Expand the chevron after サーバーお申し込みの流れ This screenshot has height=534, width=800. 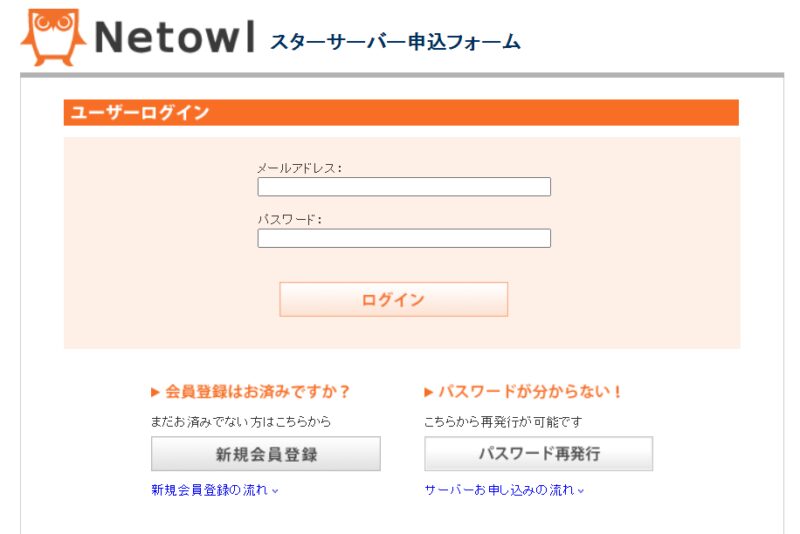[x=581, y=491]
